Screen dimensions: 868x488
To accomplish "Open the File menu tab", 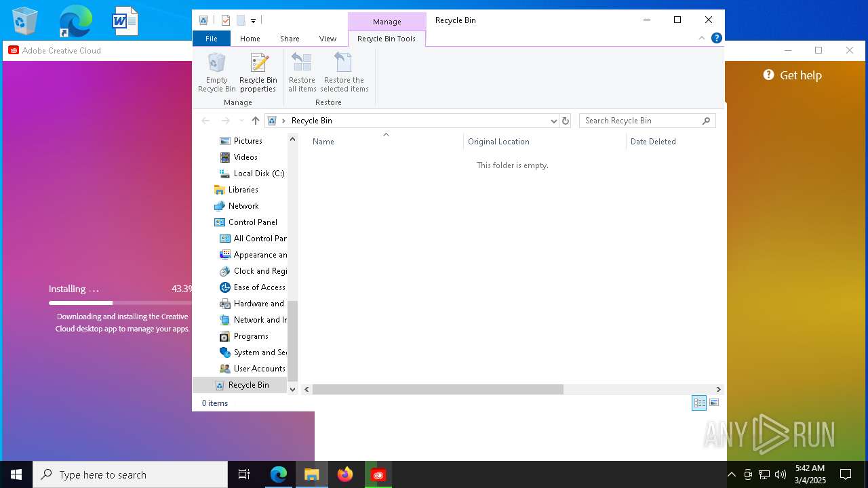I will pyautogui.click(x=212, y=39).
